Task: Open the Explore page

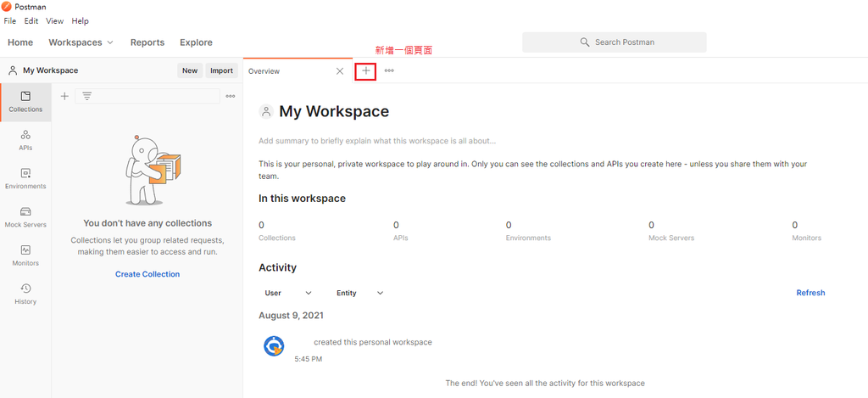Action: [x=196, y=42]
